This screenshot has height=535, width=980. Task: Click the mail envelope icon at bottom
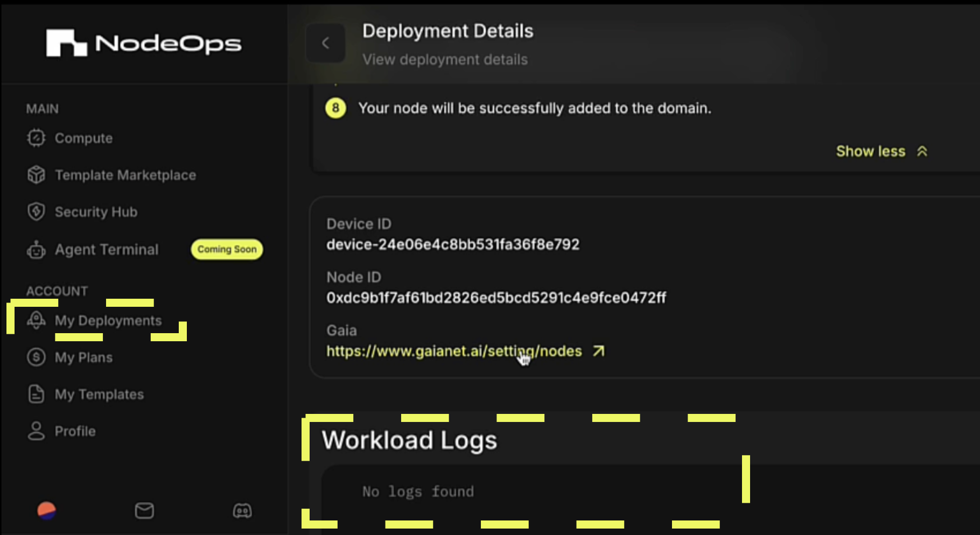pos(144,511)
